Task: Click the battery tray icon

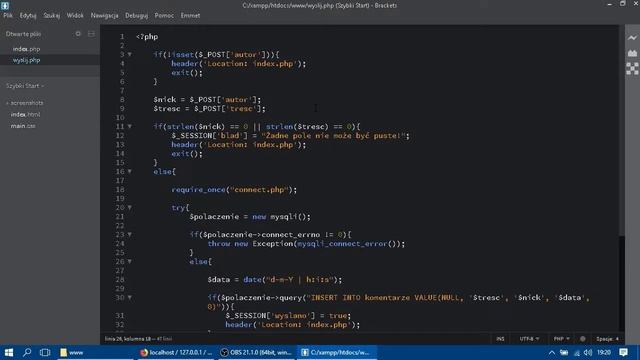Action: [564, 352]
